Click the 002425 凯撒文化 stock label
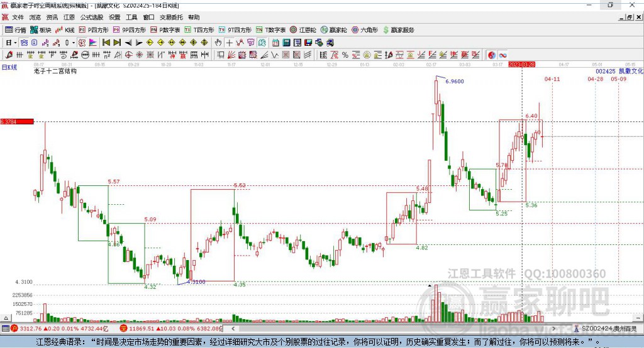644x348 pixels. click(619, 71)
